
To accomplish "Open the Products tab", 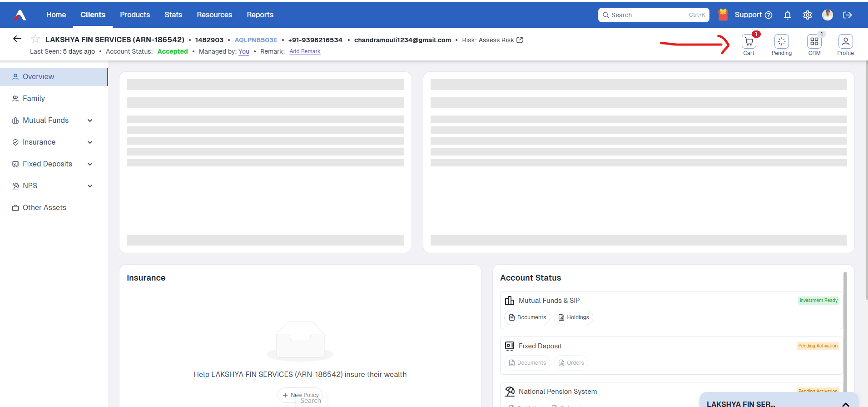I will click(x=135, y=15).
